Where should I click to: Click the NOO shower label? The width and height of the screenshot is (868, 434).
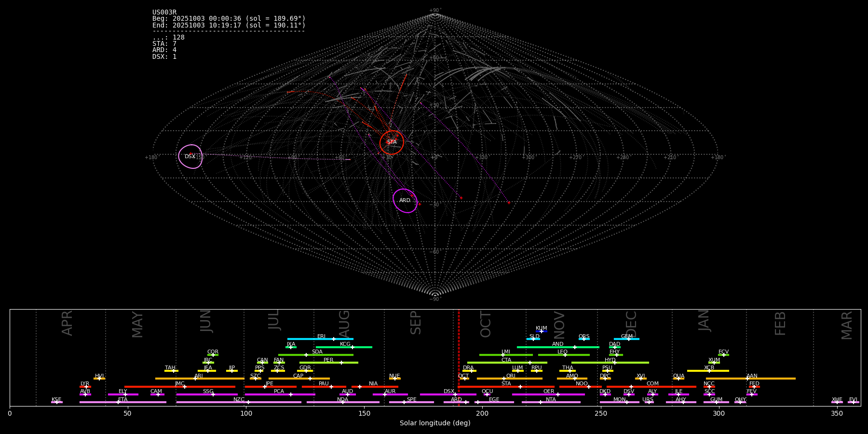[582, 384]
